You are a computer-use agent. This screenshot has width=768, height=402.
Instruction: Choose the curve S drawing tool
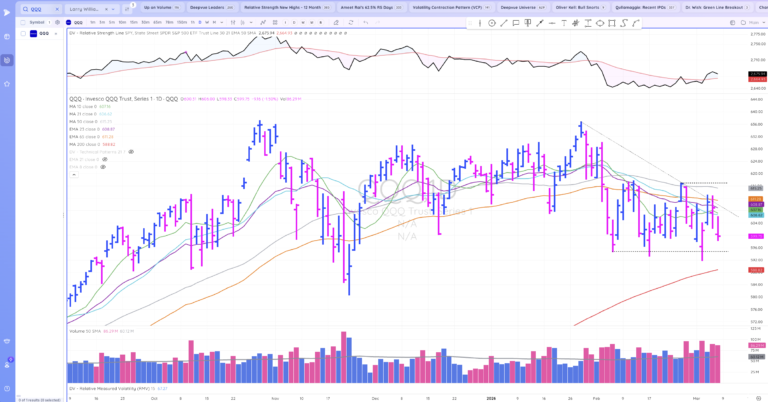[624, 23]
